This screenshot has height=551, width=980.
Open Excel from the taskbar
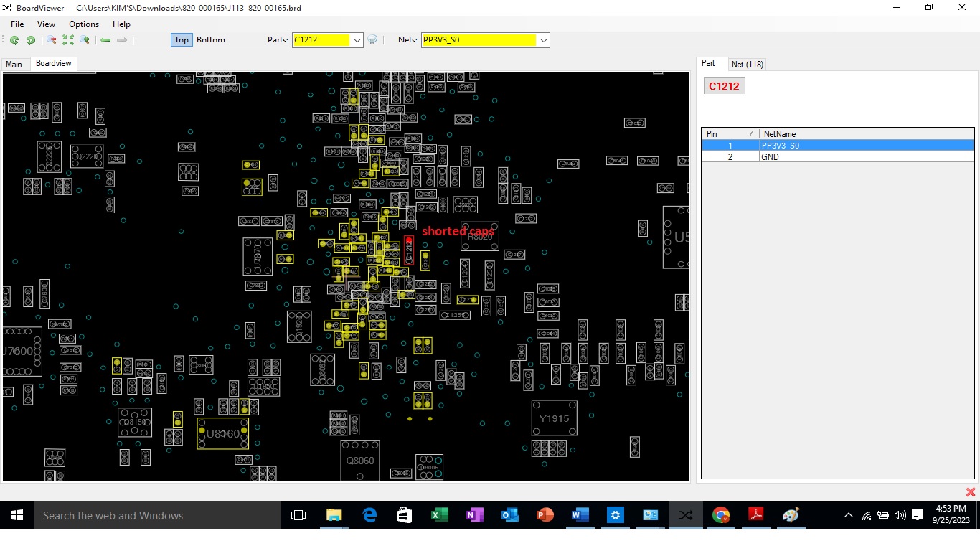point(440,515)
